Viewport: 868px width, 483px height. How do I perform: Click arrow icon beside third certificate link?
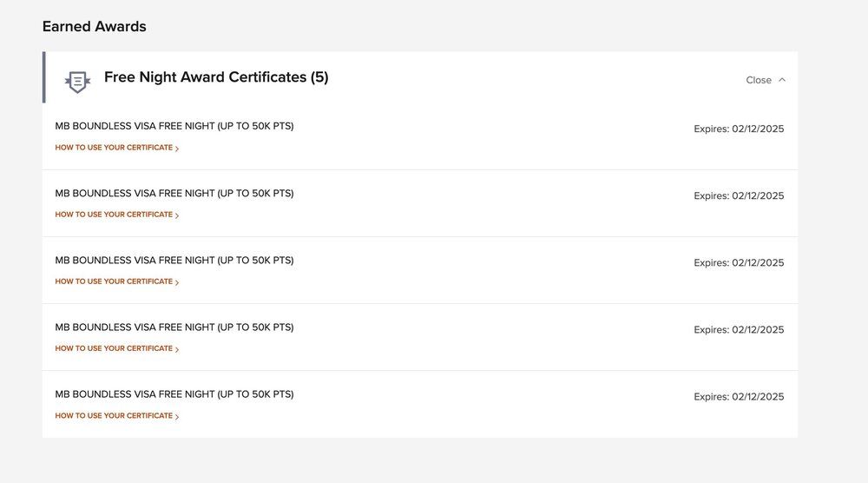pyautogui.click(x=177, y=282)
